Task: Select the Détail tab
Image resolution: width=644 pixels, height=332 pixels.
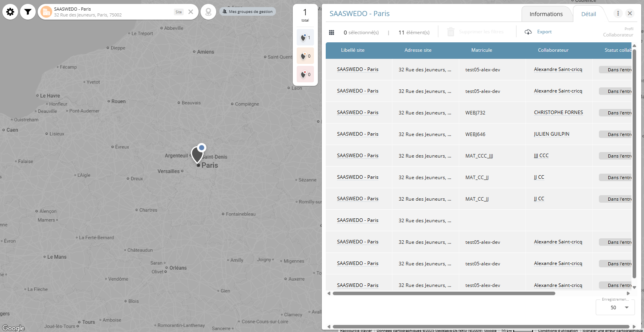Action: tap(588, 14)
